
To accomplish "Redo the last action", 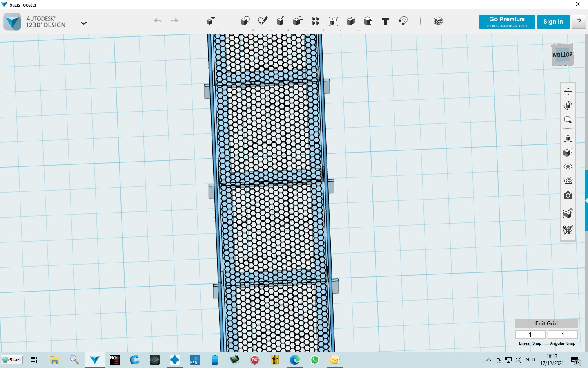I will click(x=174, y=21).
